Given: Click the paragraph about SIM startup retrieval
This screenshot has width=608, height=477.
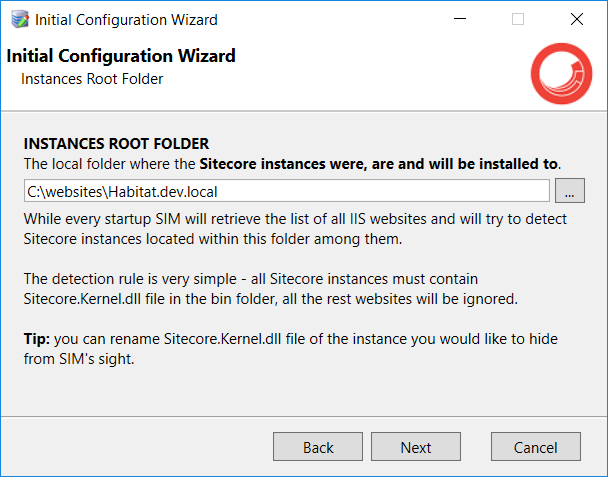Looking at the screenshot, I should (x=295, y=229).
